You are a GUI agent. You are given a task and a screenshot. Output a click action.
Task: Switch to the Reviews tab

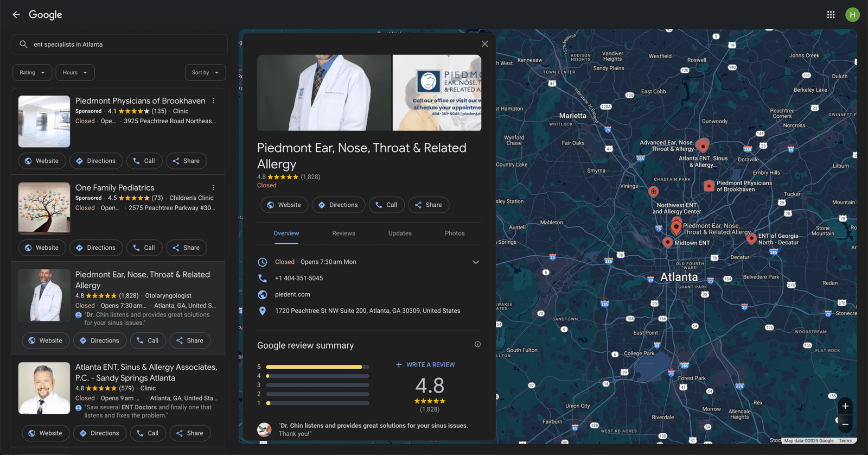point(343,233)
